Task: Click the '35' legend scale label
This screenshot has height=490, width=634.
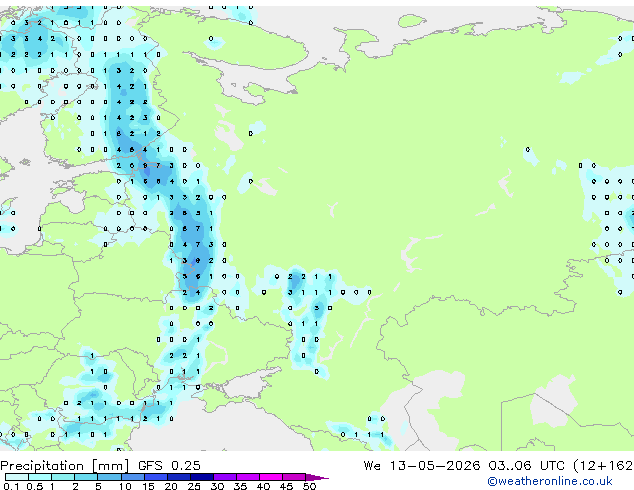Action: (240, 486)
